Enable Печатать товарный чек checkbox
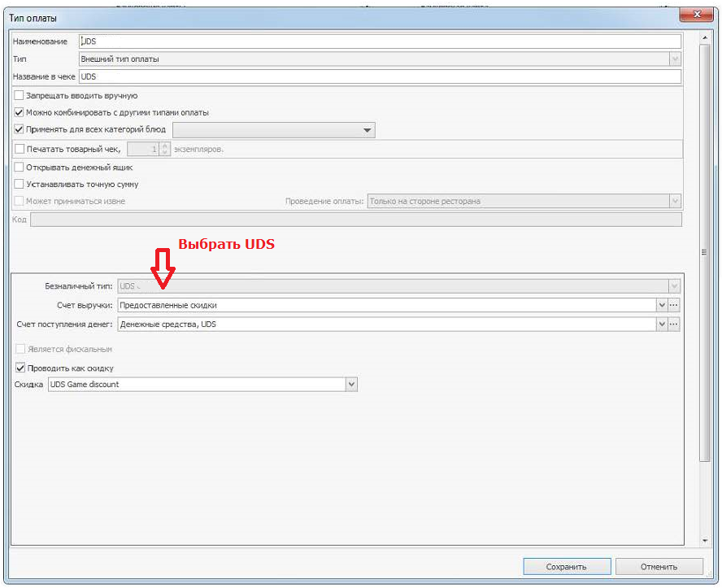 (x=20, y=149)
